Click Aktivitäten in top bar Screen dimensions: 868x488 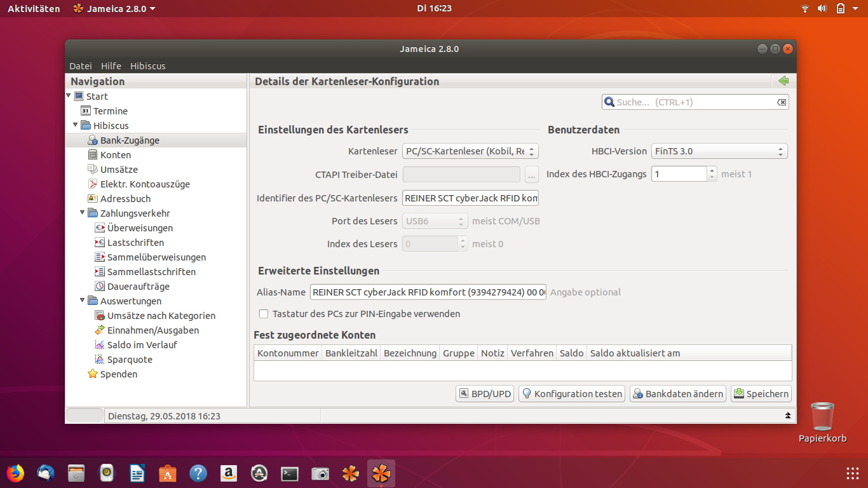pyautogui.click(x=34, y=8)
